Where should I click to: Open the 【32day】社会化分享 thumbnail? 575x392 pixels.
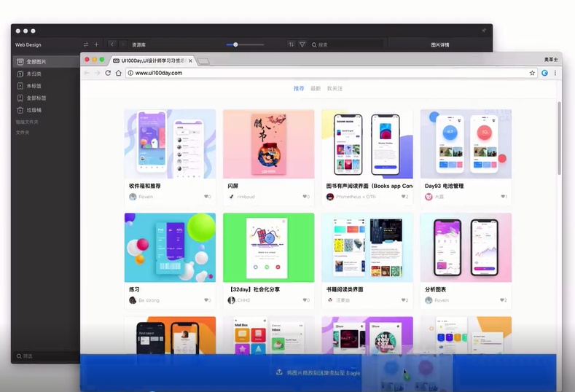pyautogui.click(x=269, y=248)
